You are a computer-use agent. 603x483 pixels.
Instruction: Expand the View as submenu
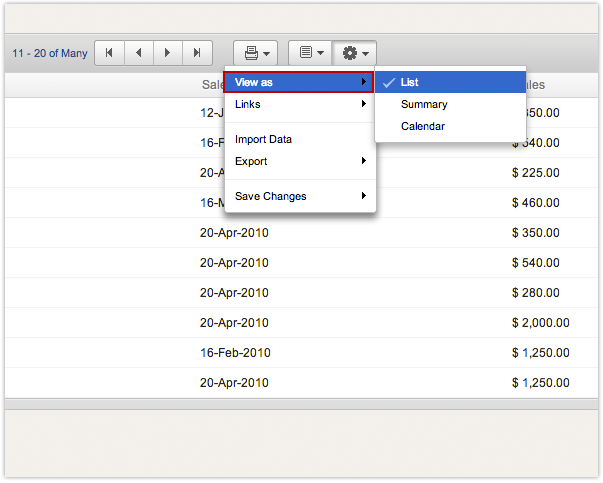click(x=299, y=82)
